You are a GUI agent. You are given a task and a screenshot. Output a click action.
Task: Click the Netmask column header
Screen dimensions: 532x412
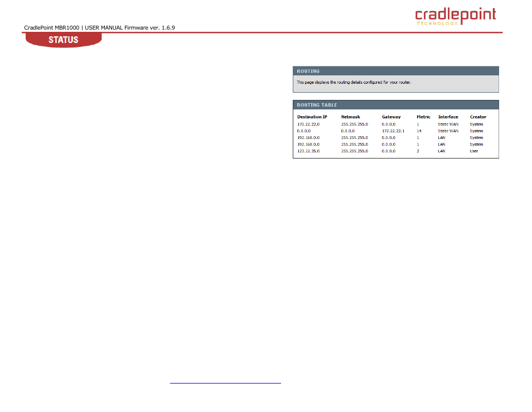[350, 117]
